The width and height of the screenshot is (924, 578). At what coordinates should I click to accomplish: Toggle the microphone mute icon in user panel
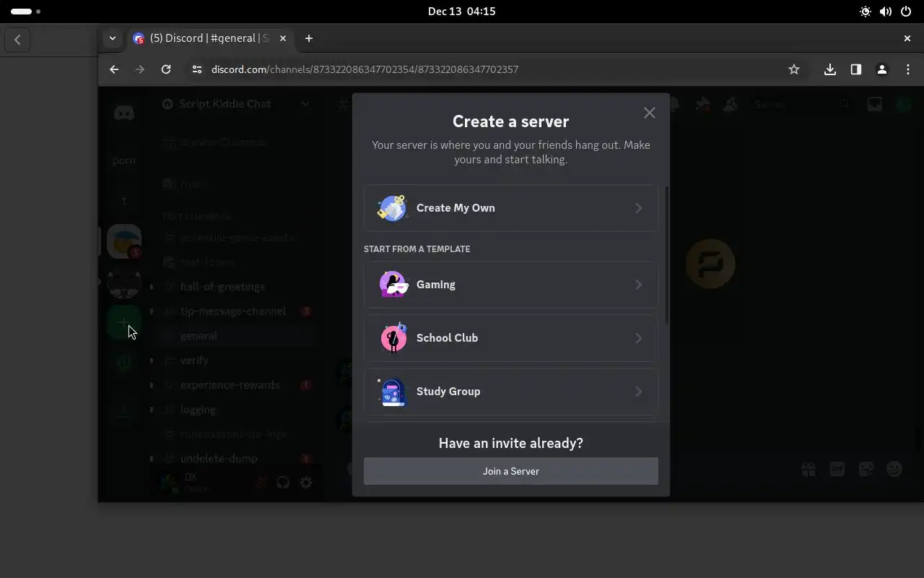tap(260, 483)
